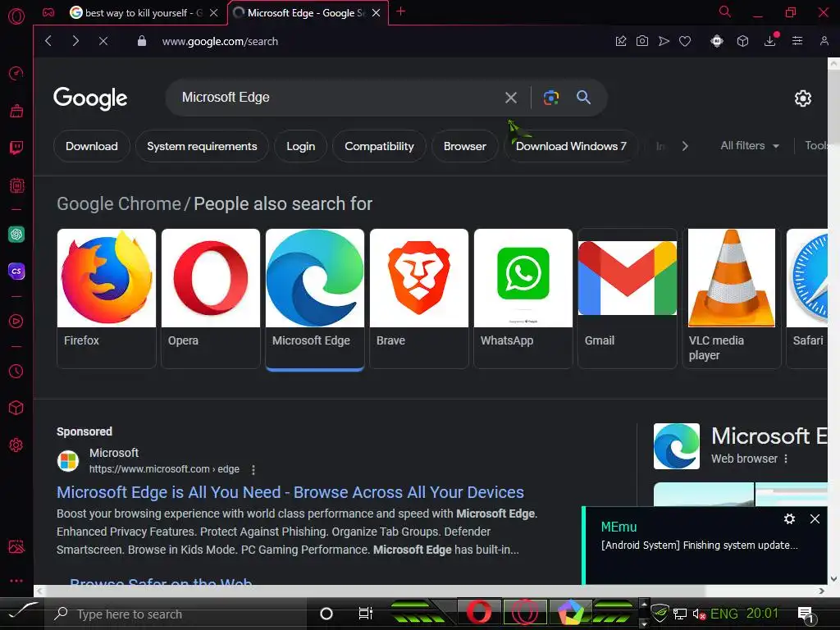Open the ChatGPT sidebar icon
The width and height of the screenshot is (840, 630).
click(x=16, y=234)
